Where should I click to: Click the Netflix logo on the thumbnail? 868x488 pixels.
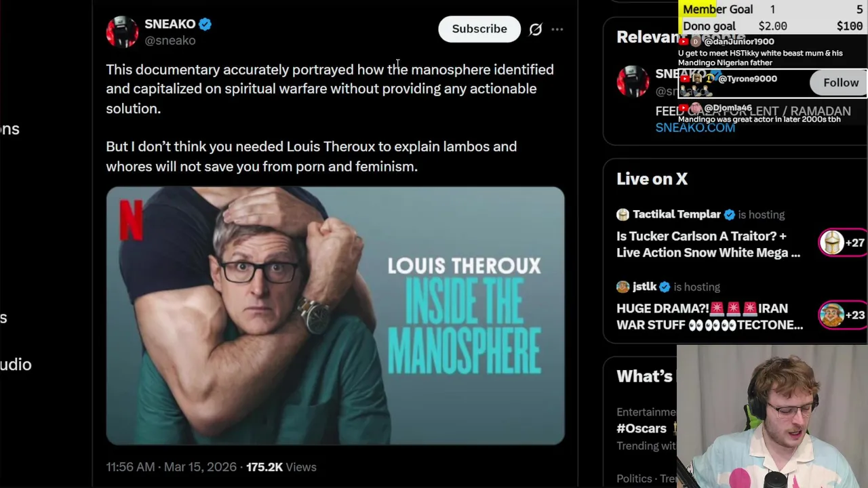(131, 220)
